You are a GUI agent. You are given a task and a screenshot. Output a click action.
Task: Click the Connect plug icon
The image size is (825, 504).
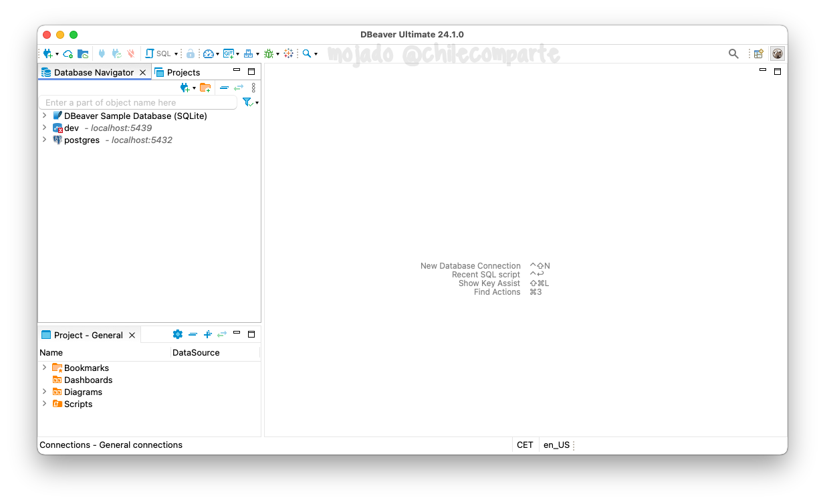click(102, 53)
